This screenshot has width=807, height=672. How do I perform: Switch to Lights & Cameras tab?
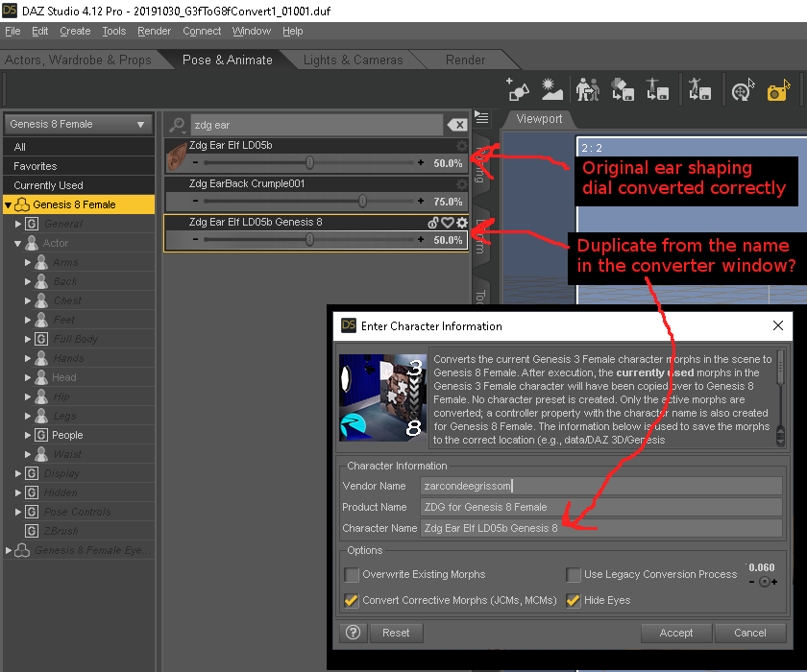pyautogui.click(x=354, y=60)
